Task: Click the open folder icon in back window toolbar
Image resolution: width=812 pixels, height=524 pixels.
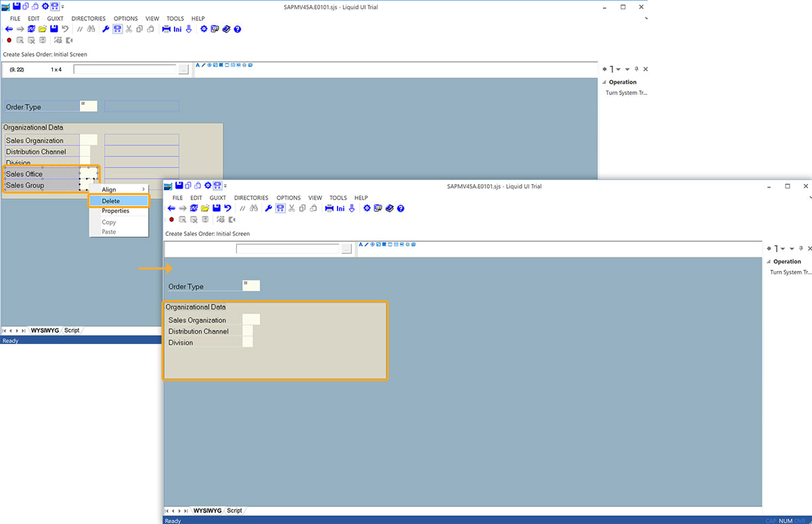Action: [x=42, y=29]
